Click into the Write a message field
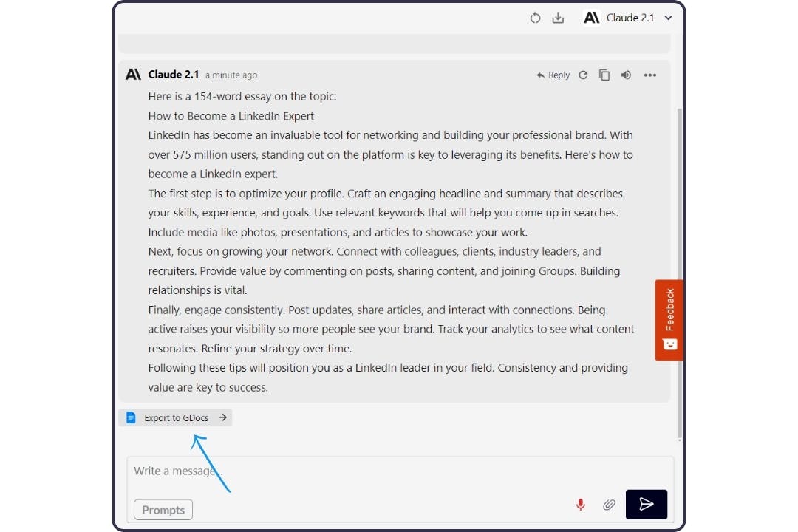 click(x=400, y=471)
